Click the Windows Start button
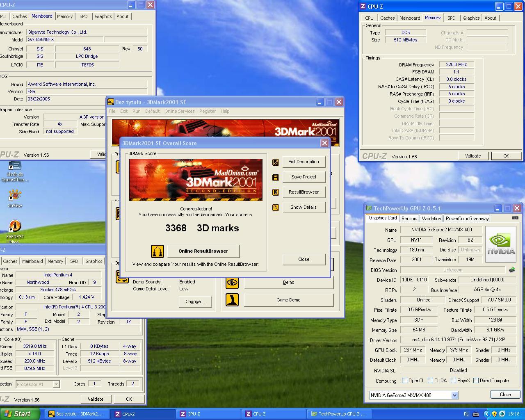The image size is (525, 420). tap(20, 414)
